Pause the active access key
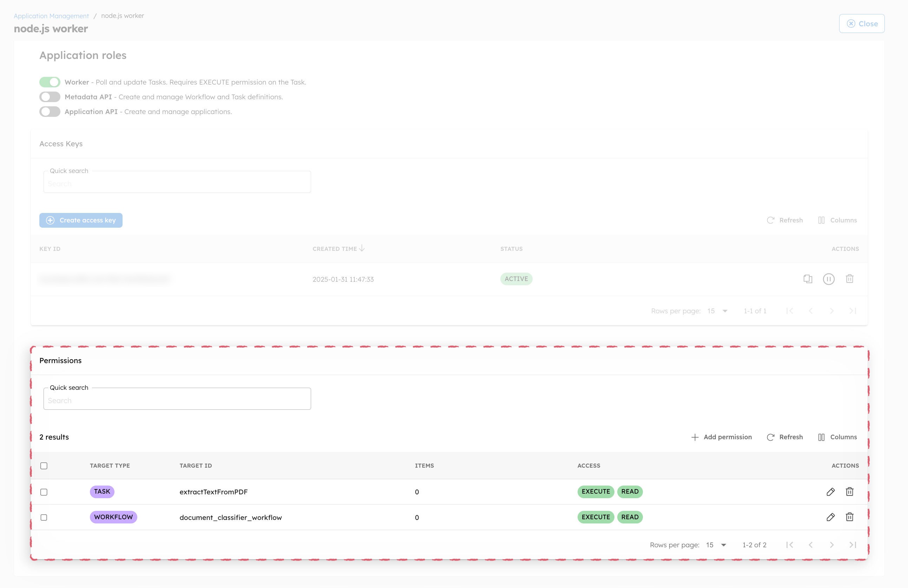Screen dimensions: 908x588 click(829, 279)
